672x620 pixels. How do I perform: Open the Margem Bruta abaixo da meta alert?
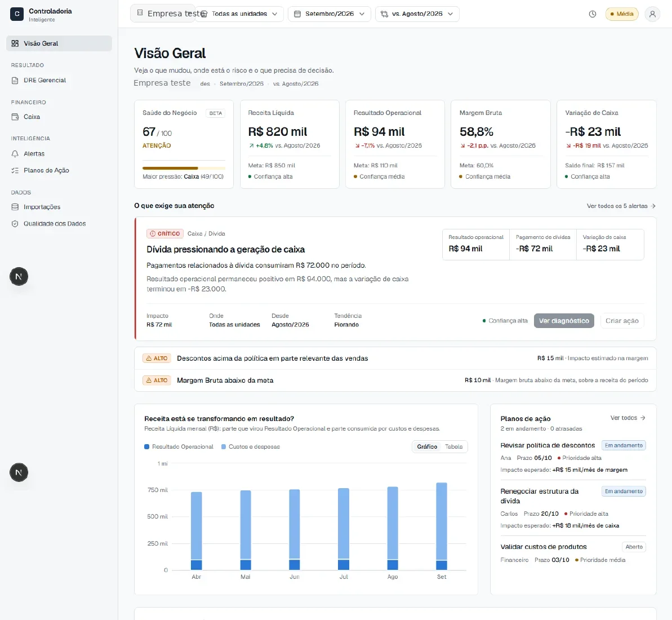pos(395,380)
